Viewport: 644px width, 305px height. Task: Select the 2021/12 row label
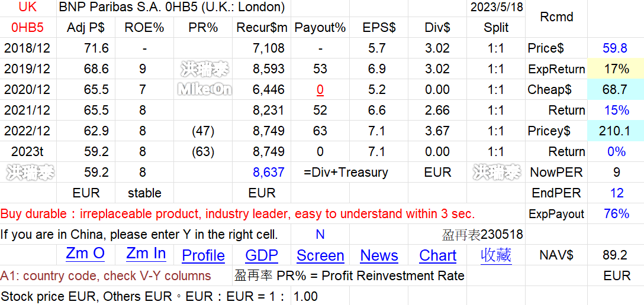click(27, 111)
